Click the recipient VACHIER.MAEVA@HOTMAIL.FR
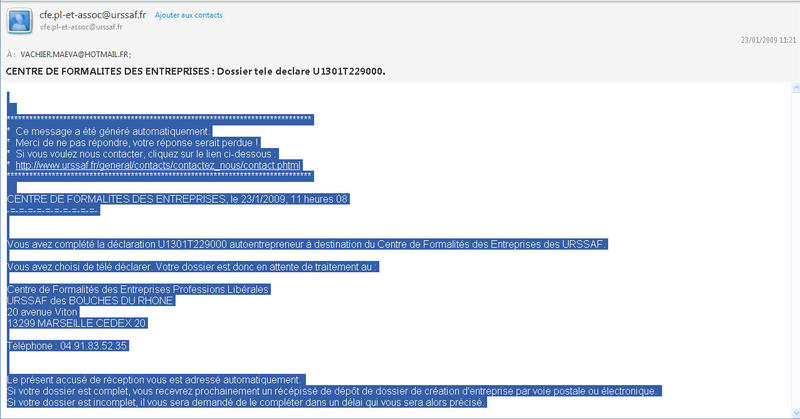800x419 pixels. tap(75, 53)
